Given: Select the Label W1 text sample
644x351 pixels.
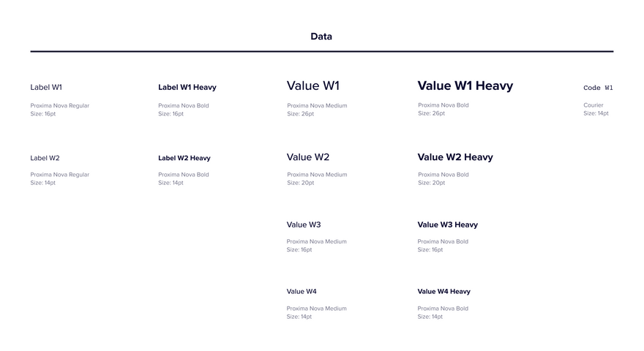Looking at the screenshot, I should pyautogui.click(x=46, y=87).
